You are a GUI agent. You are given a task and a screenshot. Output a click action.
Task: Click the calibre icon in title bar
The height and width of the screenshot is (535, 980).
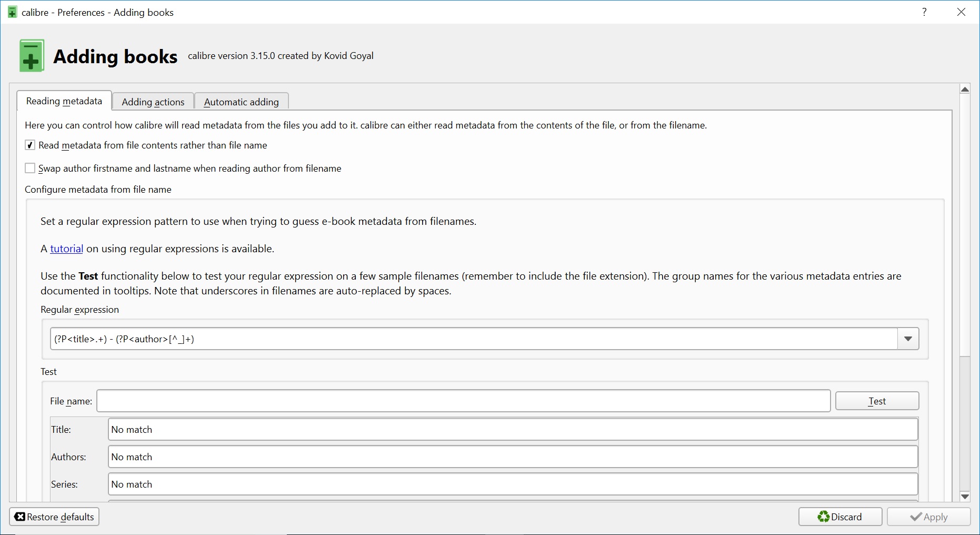[x=13, y=12]
